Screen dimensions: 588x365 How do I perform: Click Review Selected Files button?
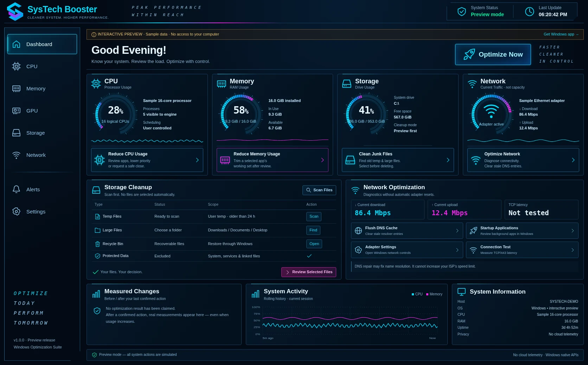pyautogui.click(x=309, y=272)
